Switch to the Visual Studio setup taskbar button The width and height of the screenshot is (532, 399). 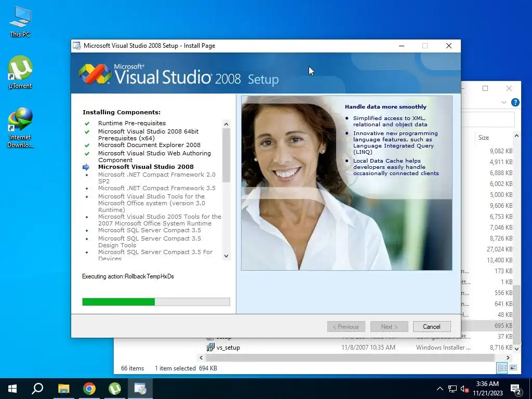140,389
